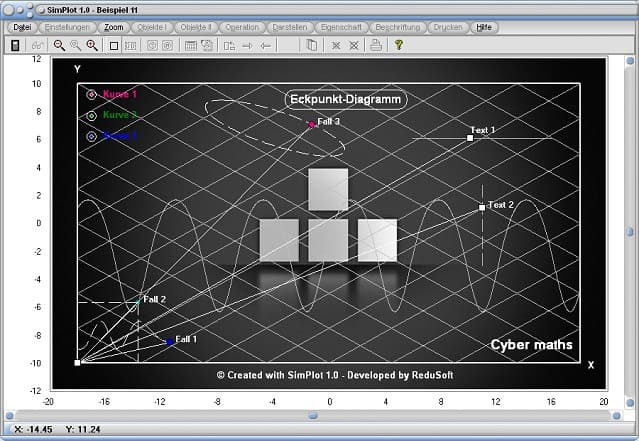Click the bottom-left gray square in the plot
Viewport: 639px width, 441px height.
pyautogui.click(x=279, y=240)
